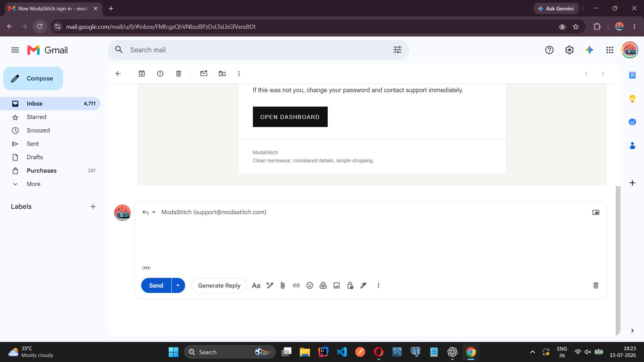Insert emoji in reply
The width and height of the screenshot is (644, 362).
click(310, 286)
